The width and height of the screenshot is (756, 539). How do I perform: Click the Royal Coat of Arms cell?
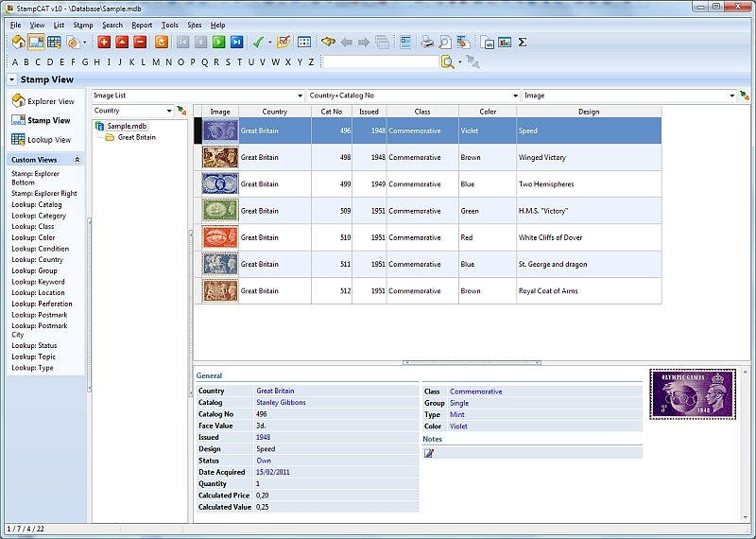[x=589, y=291]
